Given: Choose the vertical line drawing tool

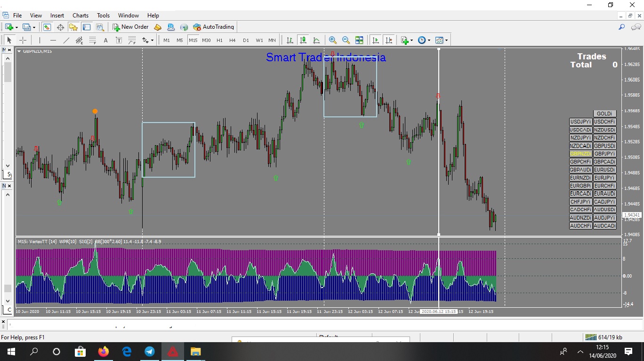Looking at the screenshot, I should 40,40.
